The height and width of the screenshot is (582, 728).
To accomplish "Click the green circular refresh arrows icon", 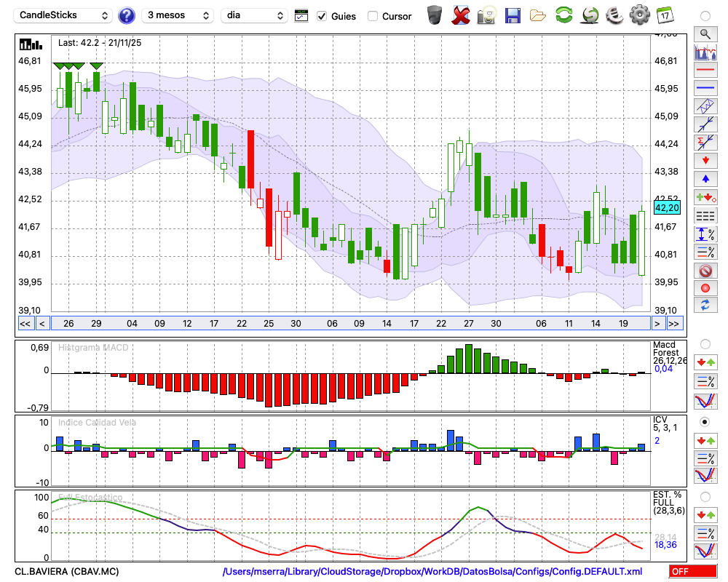I will (563, 15).
